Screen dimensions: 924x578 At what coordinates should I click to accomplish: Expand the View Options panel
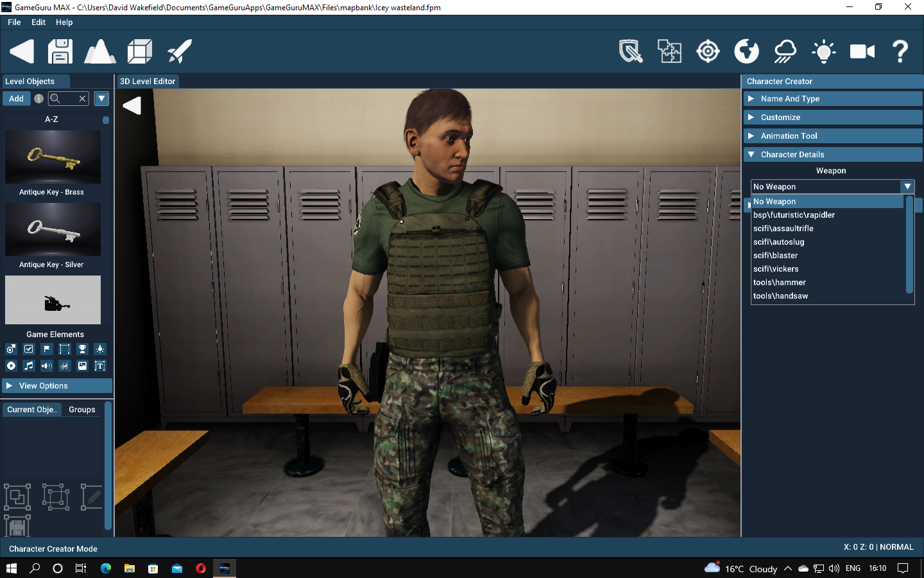56,385
